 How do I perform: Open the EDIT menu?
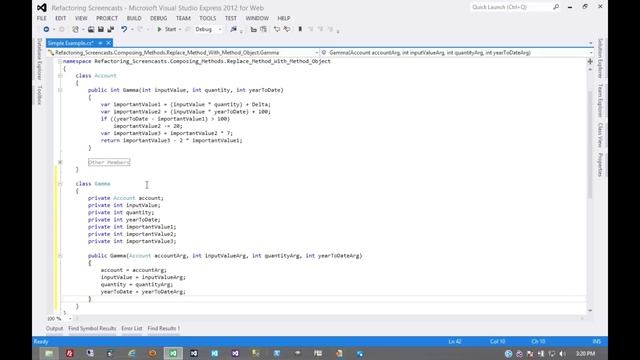60,18
